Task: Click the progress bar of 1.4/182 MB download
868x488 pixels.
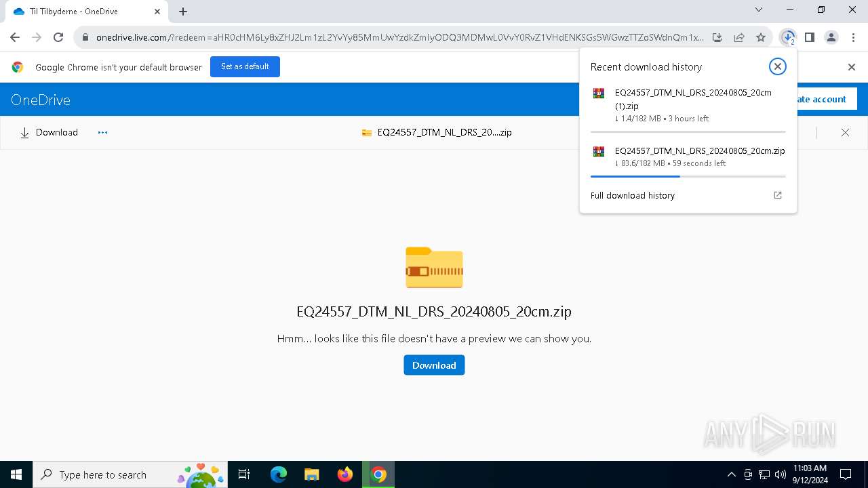Action: [x=688, y=131]
